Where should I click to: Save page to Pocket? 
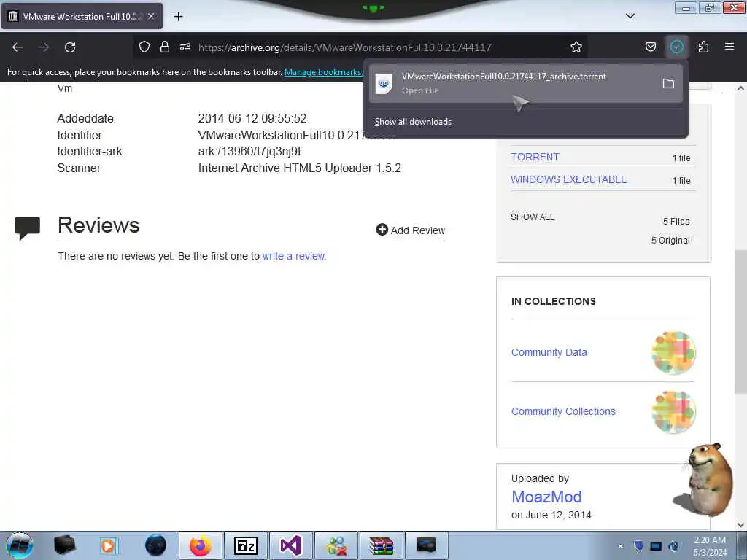(650, 47)
